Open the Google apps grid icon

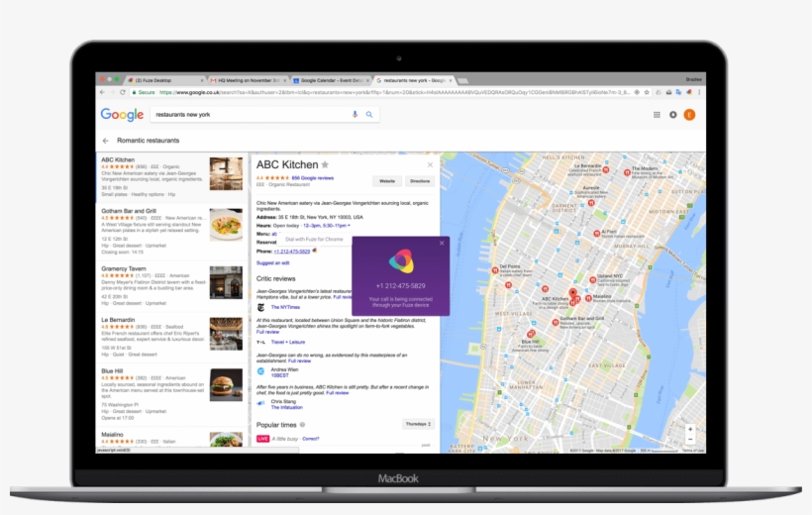click(x=657, y=115)
